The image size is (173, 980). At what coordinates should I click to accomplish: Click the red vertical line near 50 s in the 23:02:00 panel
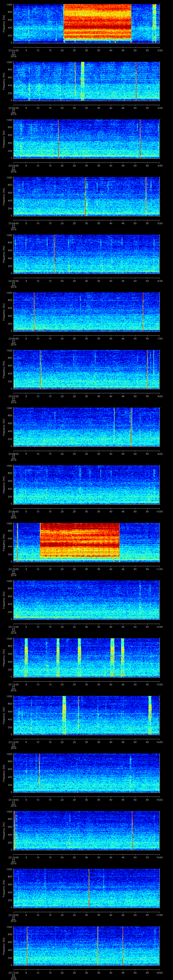point(136,81)
